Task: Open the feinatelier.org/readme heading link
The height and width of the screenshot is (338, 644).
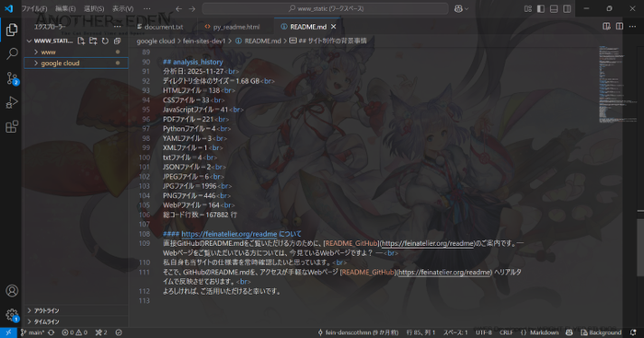Action: (x=229, y=234)
